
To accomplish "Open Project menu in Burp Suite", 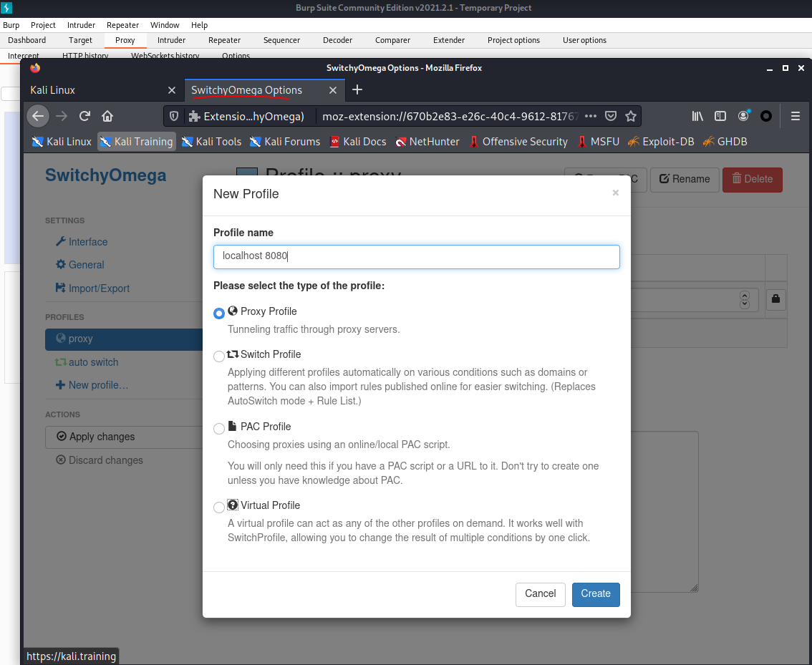I will pyautogui.click(x=43, y=25).
